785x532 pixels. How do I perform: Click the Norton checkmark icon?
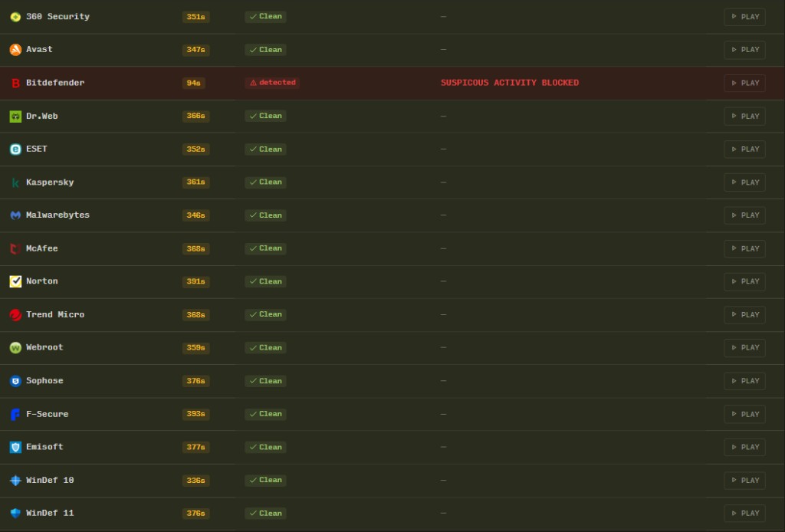click(15, 281)
